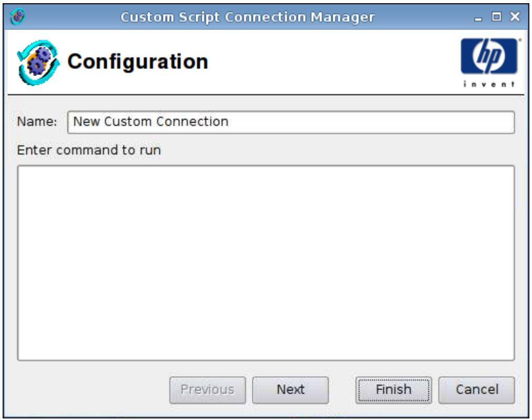532x420 pixels.
Task: Focus the Name input field
Action: coord(291,122)
